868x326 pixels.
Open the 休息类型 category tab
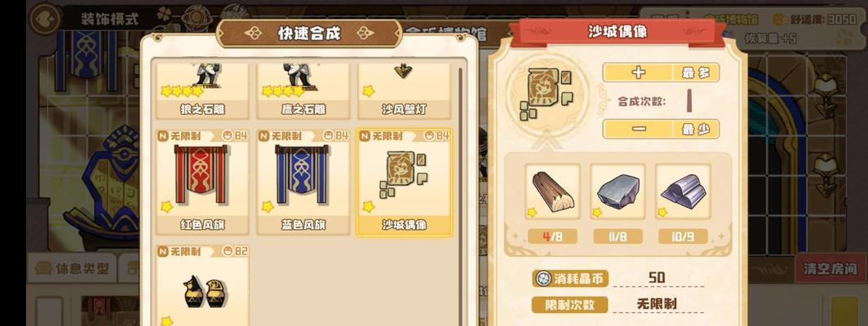72,268
